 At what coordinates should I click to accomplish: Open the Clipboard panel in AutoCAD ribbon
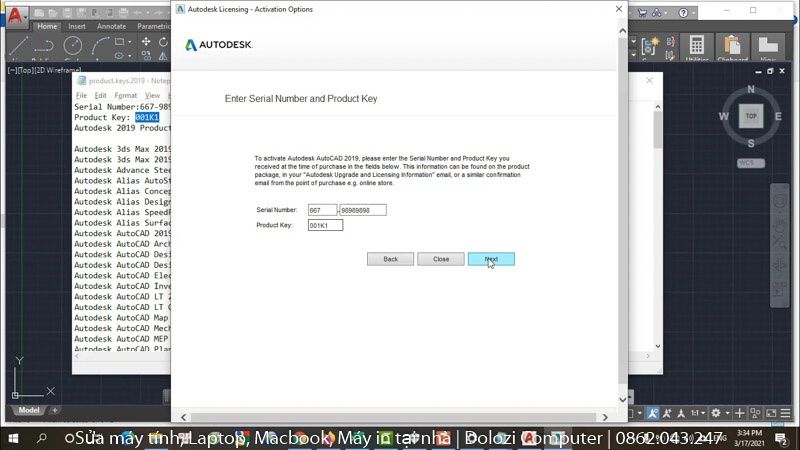click(732, 47)
